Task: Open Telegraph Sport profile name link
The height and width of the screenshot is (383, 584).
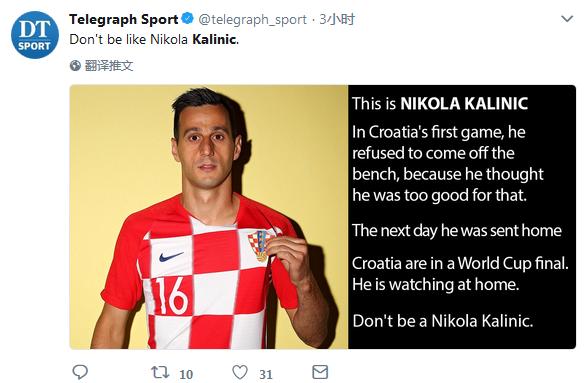Action: coord(124,19)
